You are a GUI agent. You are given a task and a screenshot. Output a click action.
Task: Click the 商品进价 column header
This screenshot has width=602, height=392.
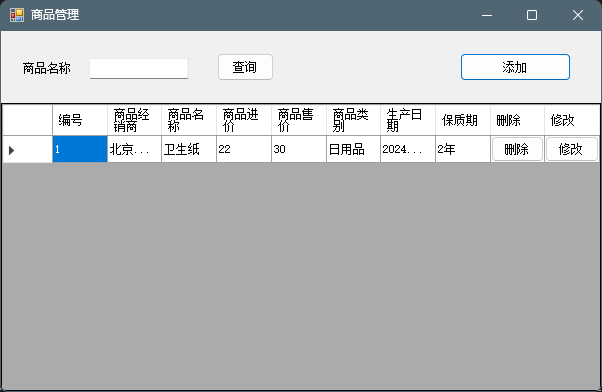point(244,120)
